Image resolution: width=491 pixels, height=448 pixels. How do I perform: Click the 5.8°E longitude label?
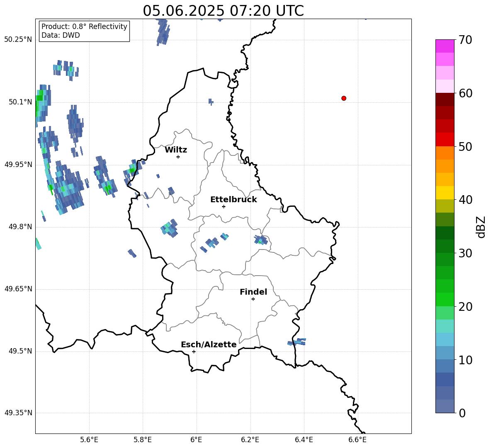[143, 440]
